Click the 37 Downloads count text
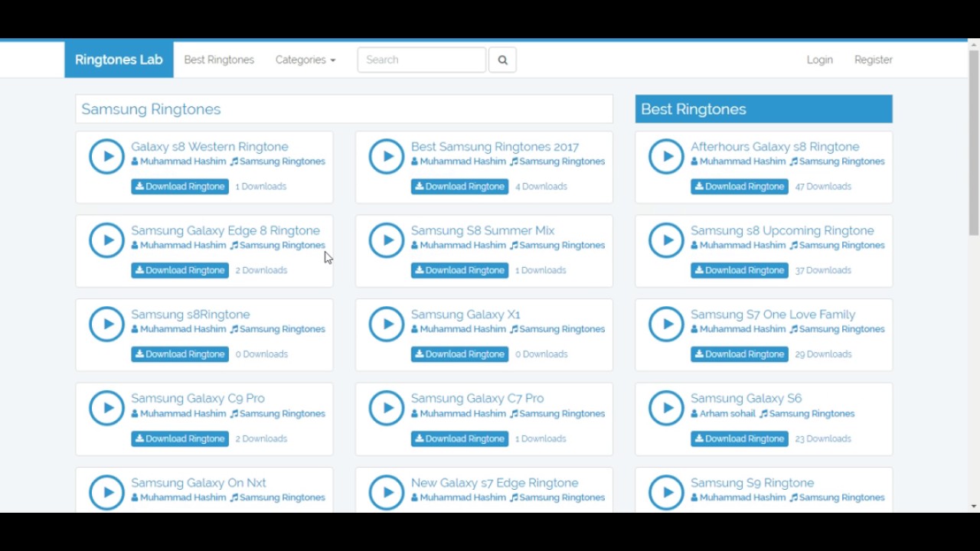 pos(823,270)
